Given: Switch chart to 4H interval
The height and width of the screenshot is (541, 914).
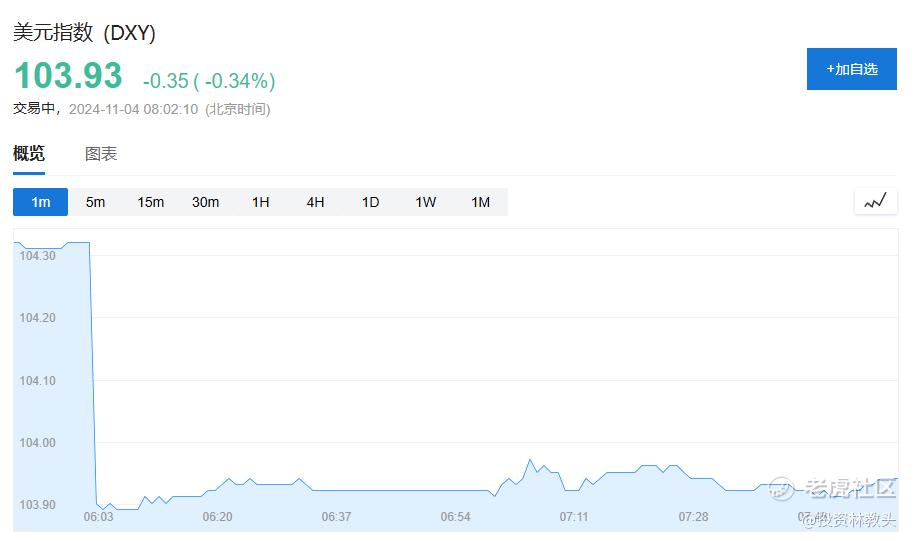Looking at the screenshot, I should (315, 202).
